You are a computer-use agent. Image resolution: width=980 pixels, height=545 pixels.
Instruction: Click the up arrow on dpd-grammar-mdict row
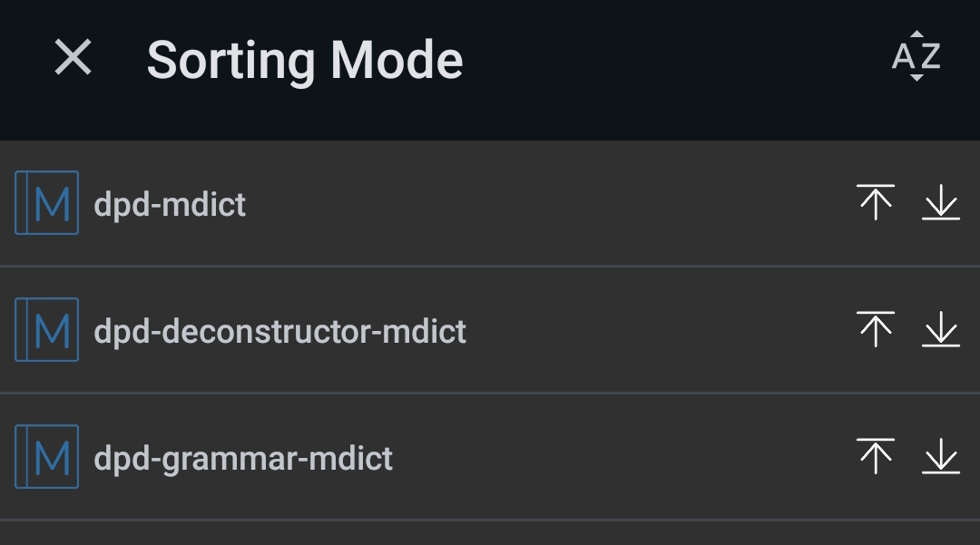tap(875, 458)
